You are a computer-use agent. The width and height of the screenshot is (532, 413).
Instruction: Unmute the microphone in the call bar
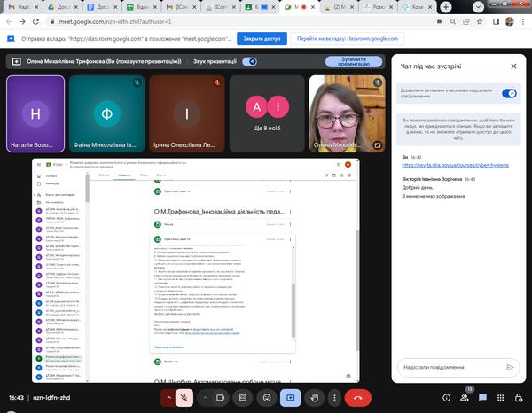tap(183, 398)
